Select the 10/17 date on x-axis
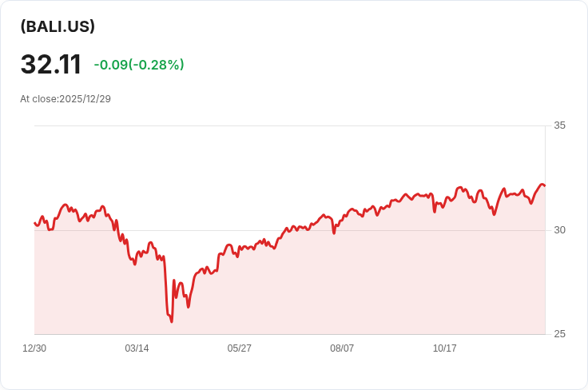Screen dimensions: 588x390 click(x=444, y=348)
